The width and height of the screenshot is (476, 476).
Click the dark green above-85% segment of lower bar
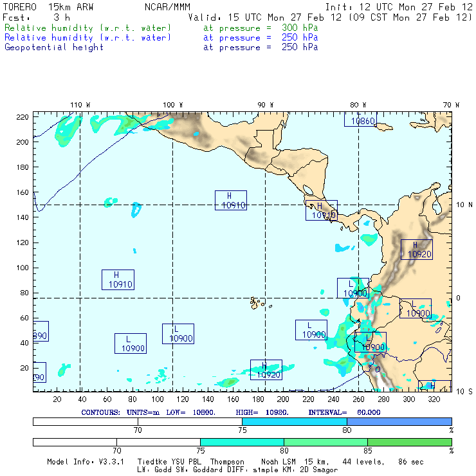tap(410, 442)
